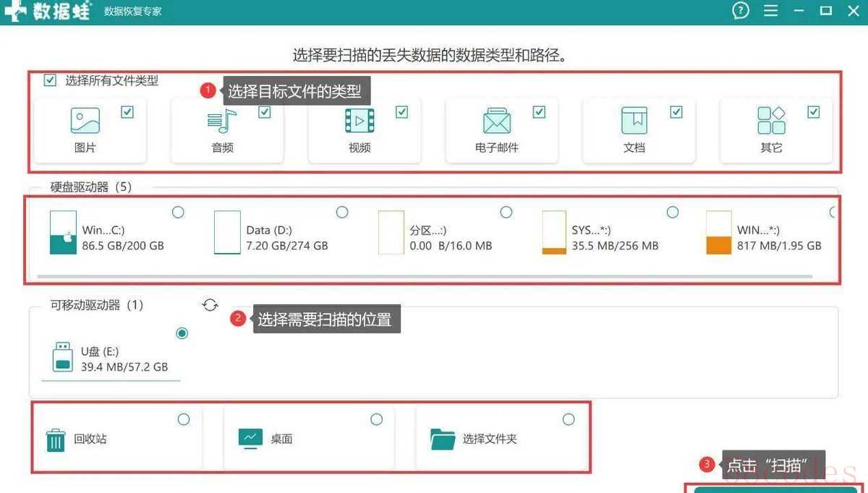The height and width of the screenshot is (493, 868).
Task: Click the Documents (文档) bookmark icon
Action: click(x=634, y=121)
